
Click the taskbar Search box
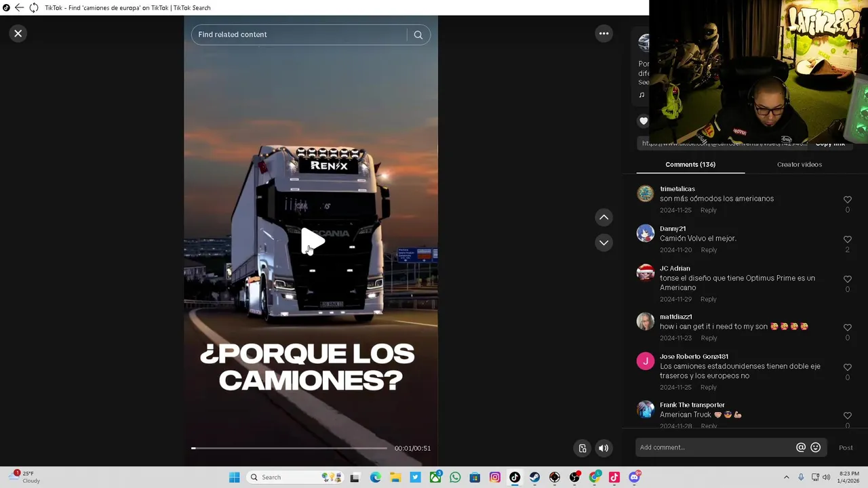click(x=294, y=477)
